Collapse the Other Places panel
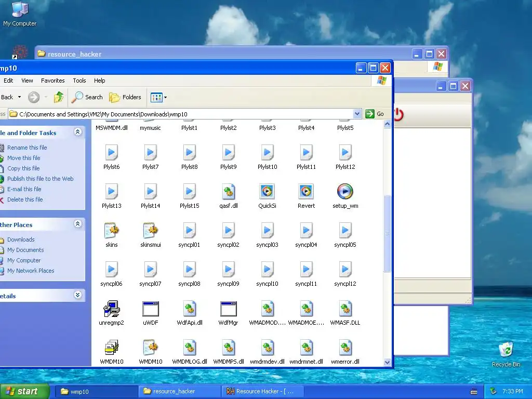This screenshot has width=532, height=399. [x=78, y=224]
